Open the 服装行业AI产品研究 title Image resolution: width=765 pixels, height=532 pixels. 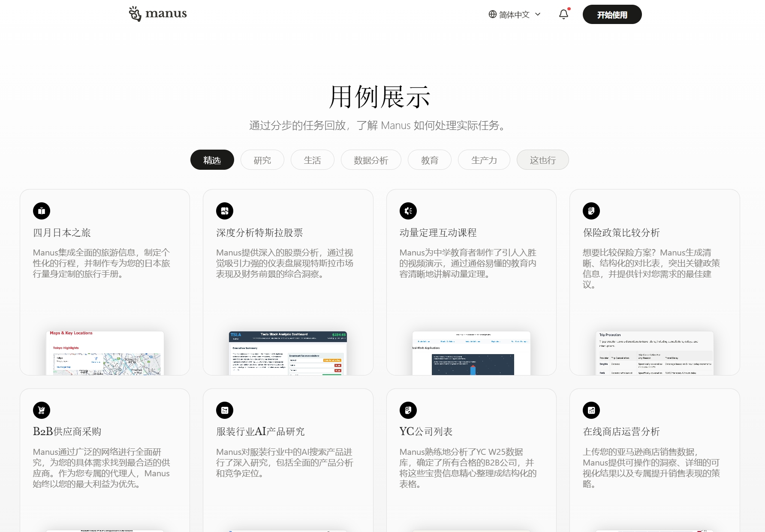pyautogui.click(x=260, y=432)
